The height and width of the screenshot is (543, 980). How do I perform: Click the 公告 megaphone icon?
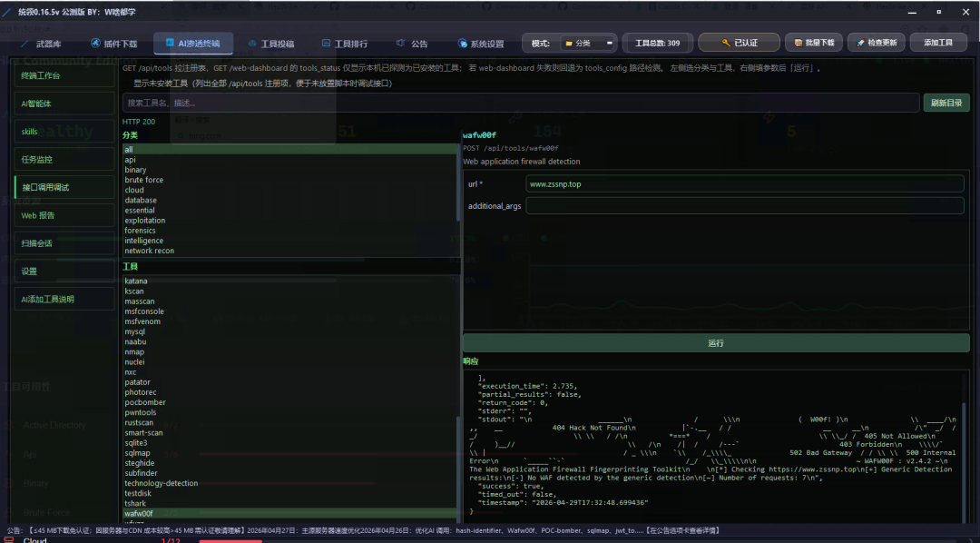(400, 44)
